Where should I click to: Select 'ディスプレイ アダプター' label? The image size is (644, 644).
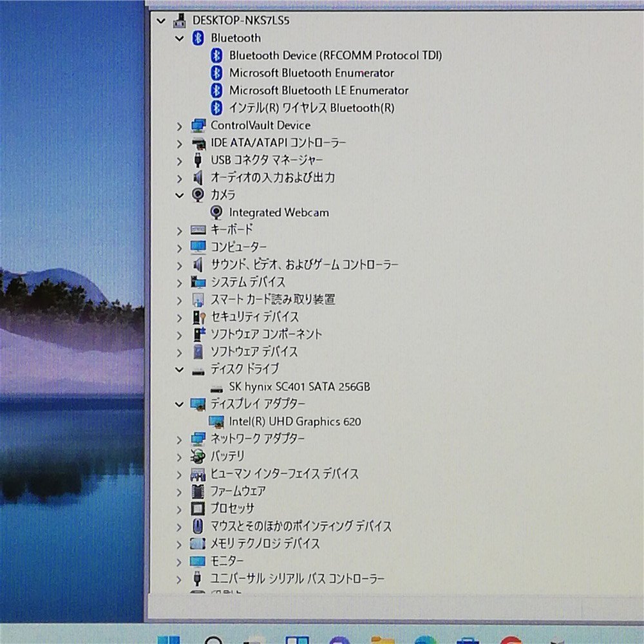258,404
